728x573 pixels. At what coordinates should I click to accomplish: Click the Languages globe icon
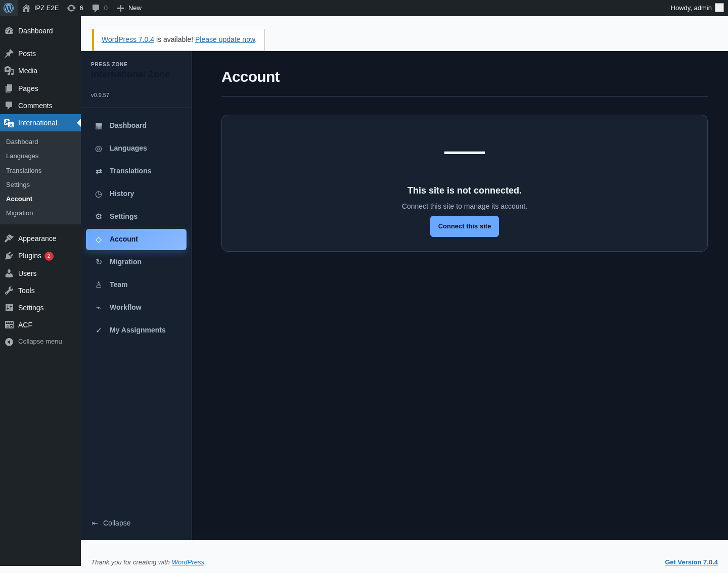pos(99,149)
